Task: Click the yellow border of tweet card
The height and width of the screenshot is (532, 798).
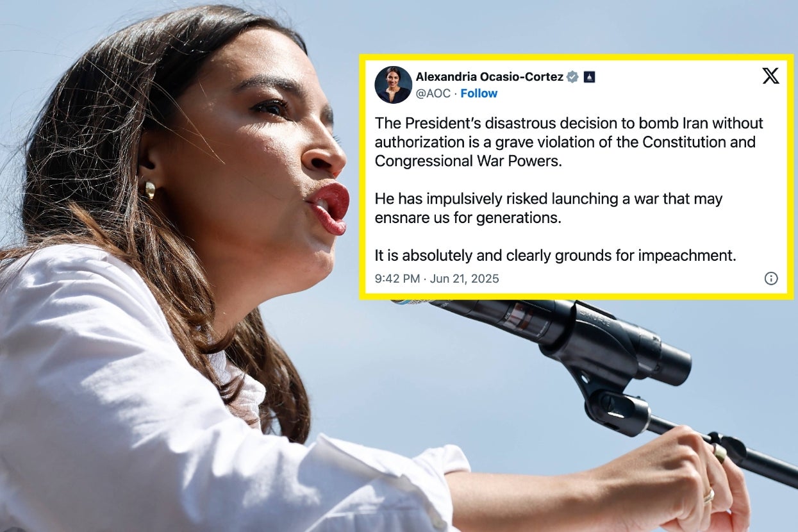Action: point(577,58)
